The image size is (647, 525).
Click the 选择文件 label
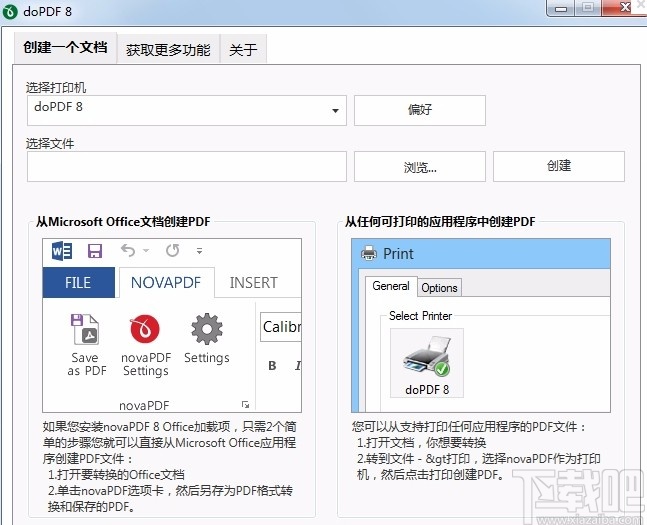coord(50,144)
